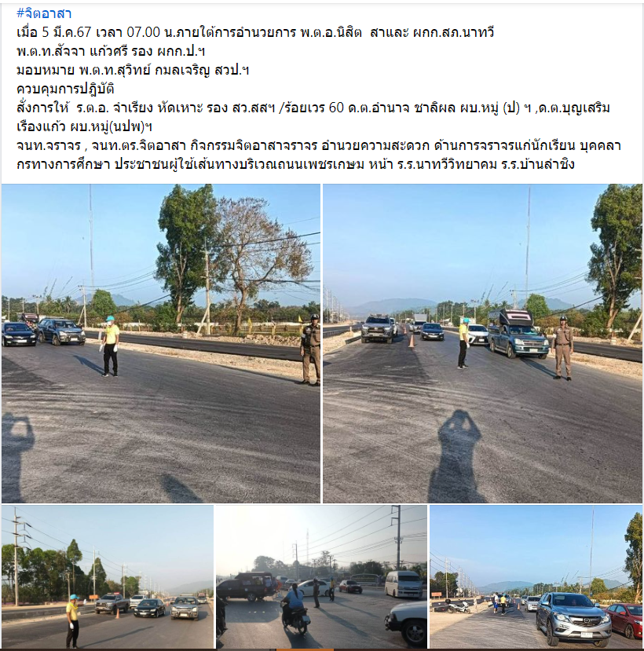Click the shadow of photographer in top-right photo

tap(456, 456)
